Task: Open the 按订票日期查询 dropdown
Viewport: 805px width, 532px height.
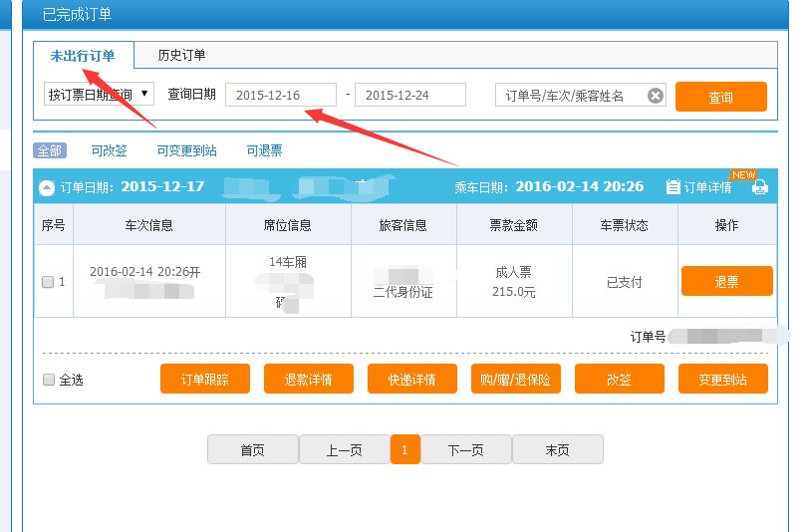Action: (99, 94)
